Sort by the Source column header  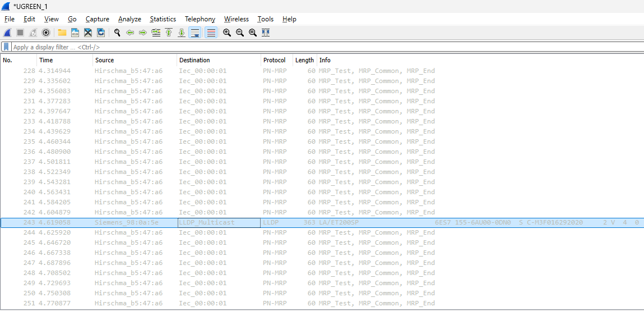point(135,60)
